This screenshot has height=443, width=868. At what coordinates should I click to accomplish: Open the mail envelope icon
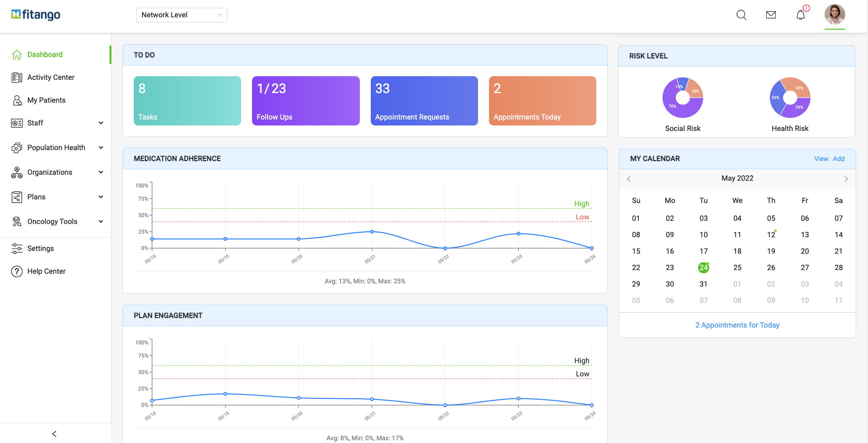pyautogui.click(x=771, y=15)
